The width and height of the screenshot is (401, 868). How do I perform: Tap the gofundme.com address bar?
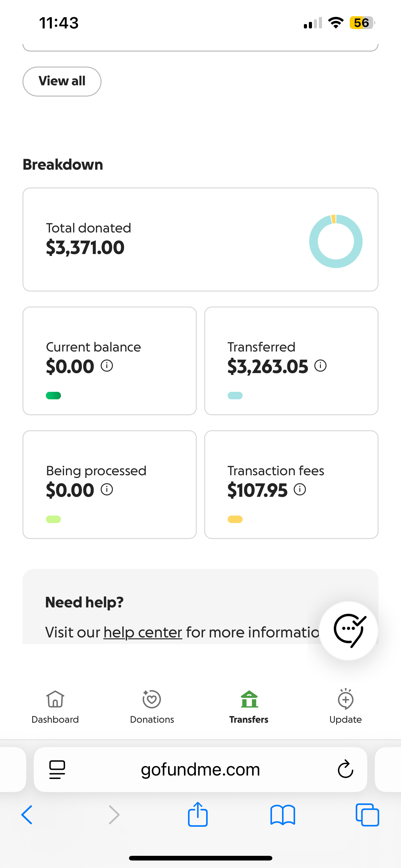(x=200, y=770)
